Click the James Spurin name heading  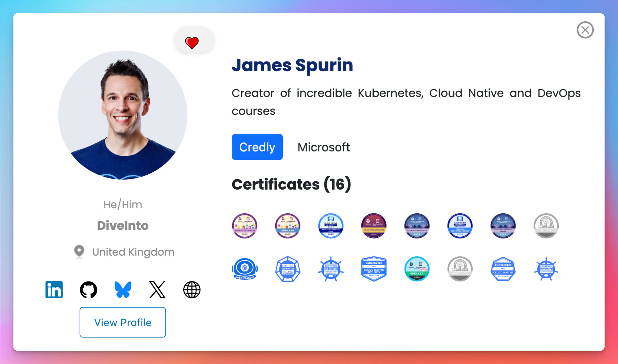tap(292, 65)
